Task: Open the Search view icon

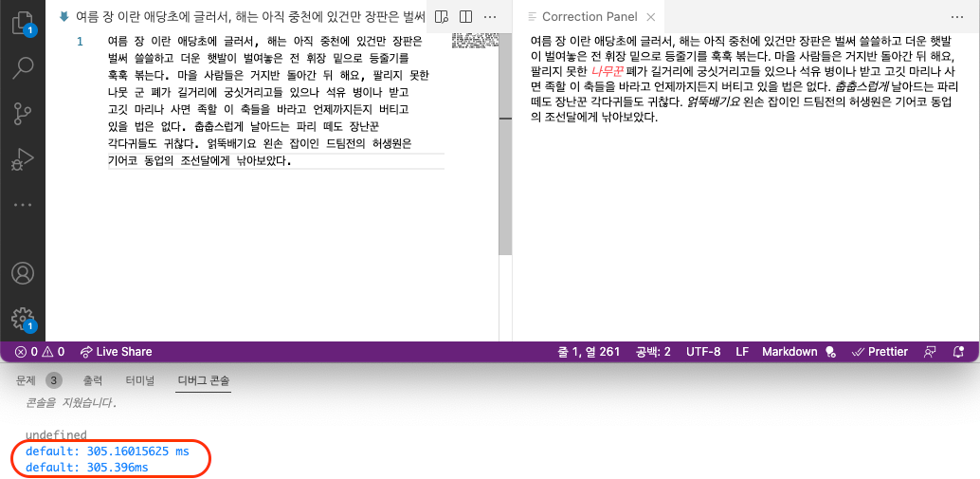Action: (x=23, y=67)
